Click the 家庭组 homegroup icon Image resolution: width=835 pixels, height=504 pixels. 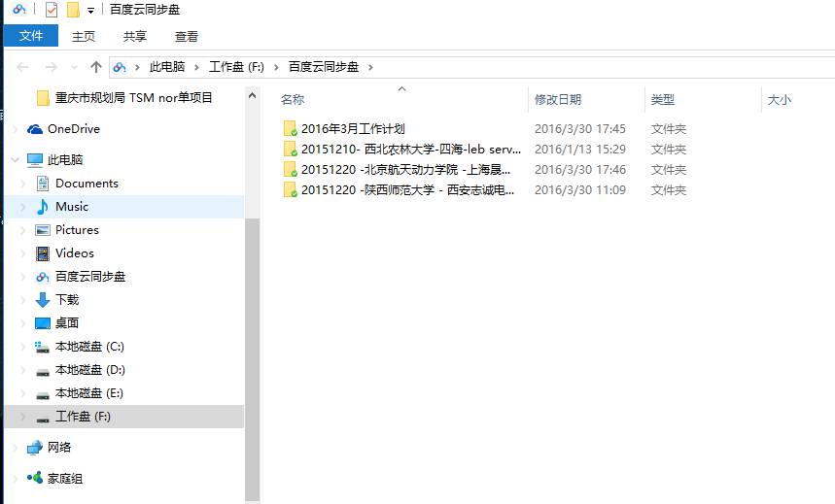pyautogui.click(x=35, y=478)
